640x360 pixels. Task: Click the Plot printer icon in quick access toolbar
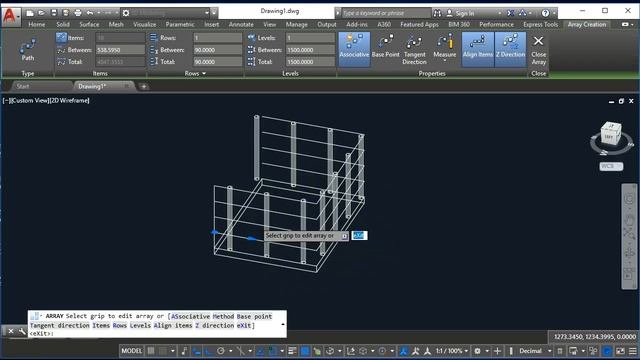[x=78, y=13]
